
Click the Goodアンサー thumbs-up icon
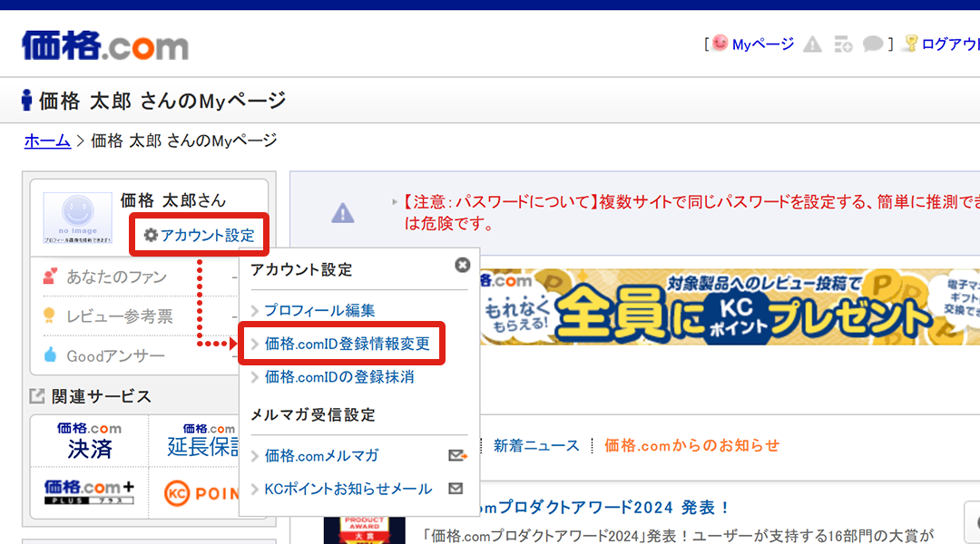click(50, 355)
